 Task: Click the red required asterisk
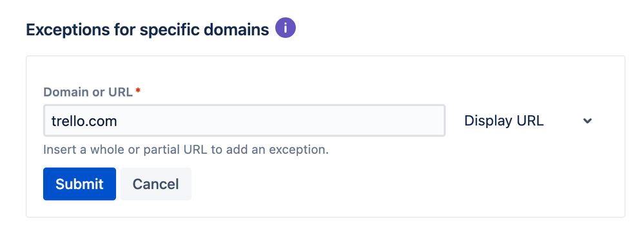pyautogui.click(x=138, y=90)
